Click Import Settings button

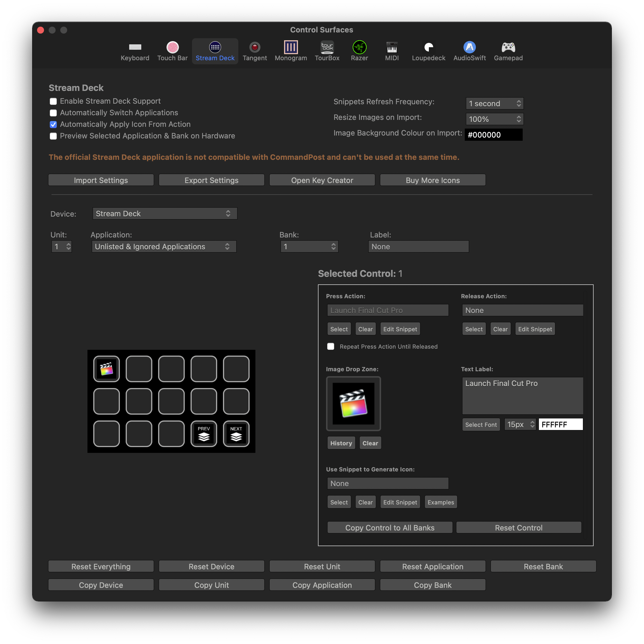pos(101,180)
